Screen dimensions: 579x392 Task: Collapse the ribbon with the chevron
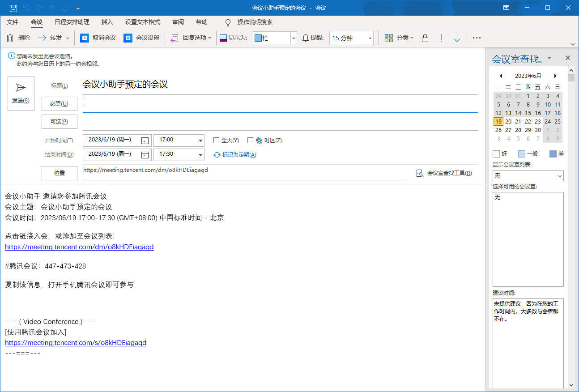click(x=573, y=44)
